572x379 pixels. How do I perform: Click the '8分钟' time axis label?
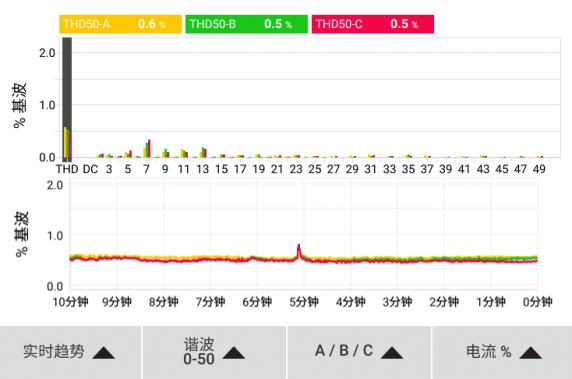pyautogui.click(x=163, y=302)
